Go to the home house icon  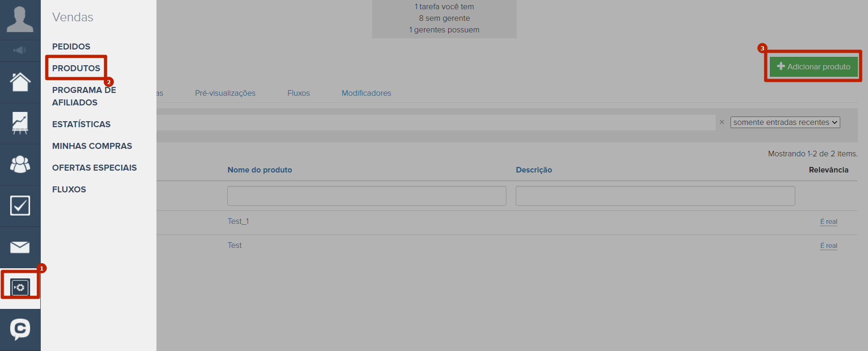[x=20, y=82]
